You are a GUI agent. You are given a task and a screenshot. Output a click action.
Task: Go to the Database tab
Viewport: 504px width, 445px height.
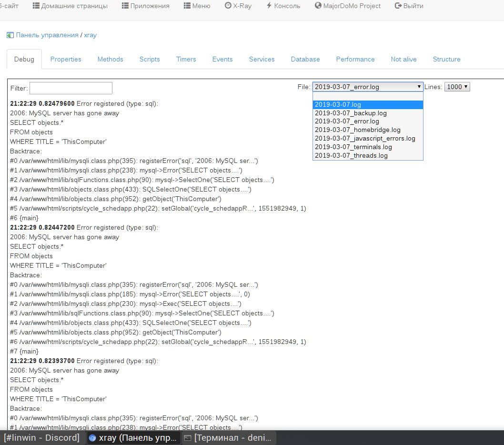tap(305, 60)
